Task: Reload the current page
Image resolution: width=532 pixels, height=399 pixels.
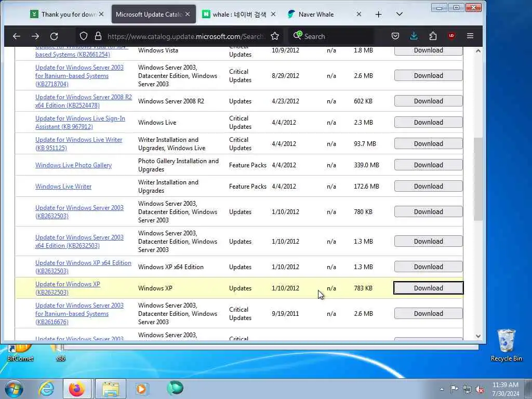Action: [54, 36]
